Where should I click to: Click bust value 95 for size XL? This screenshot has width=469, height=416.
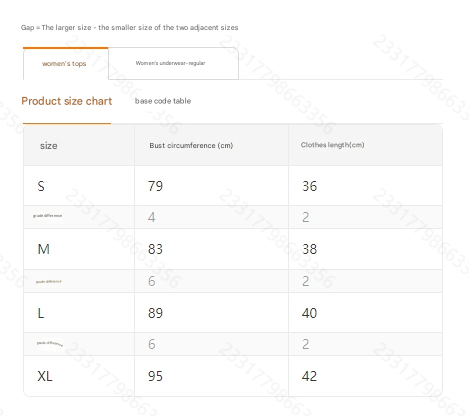(x=155, y=376)
